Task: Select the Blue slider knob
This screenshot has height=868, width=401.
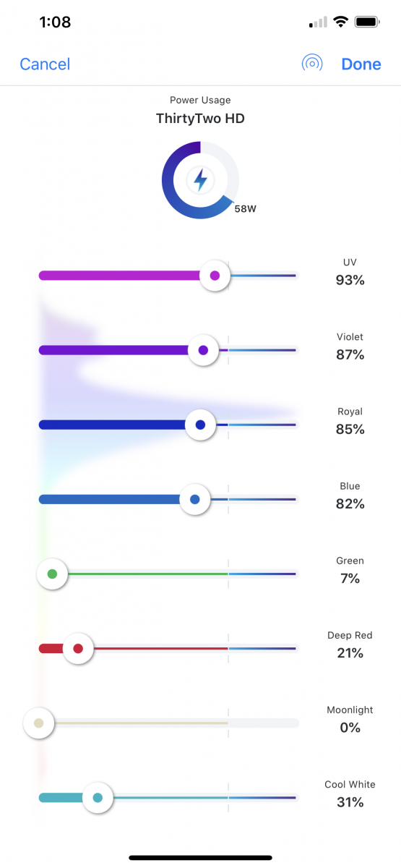Action: point(194,499)
